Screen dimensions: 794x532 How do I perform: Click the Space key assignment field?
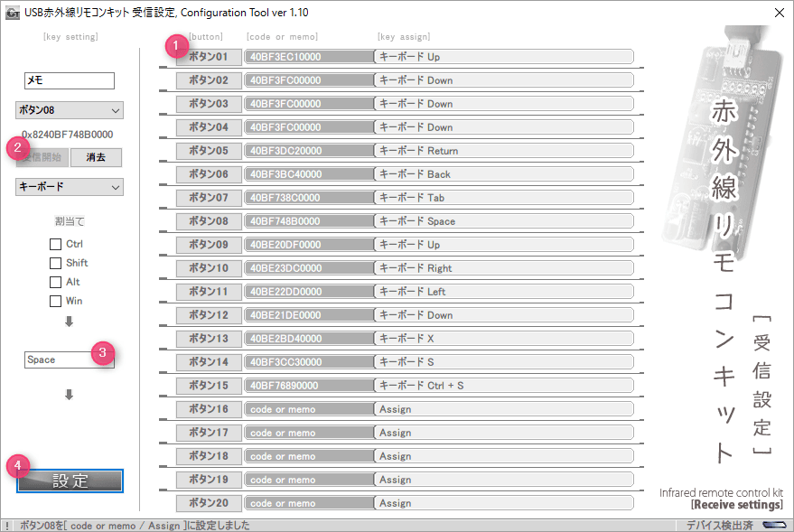70,359
